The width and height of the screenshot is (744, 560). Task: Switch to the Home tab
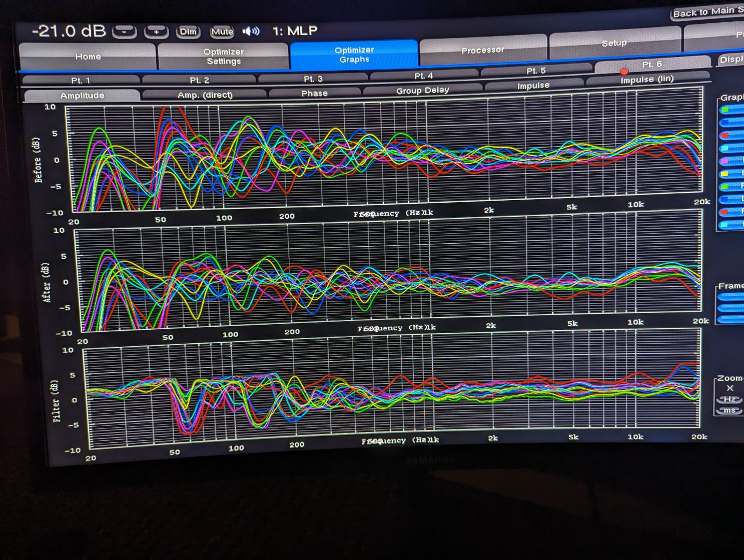[x=88, y=57]
